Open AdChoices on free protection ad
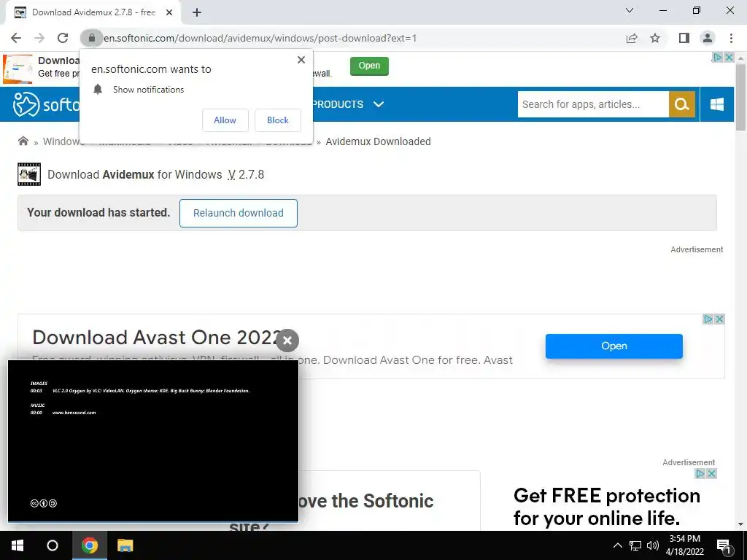Screen dimensions: 747x560 700,474
